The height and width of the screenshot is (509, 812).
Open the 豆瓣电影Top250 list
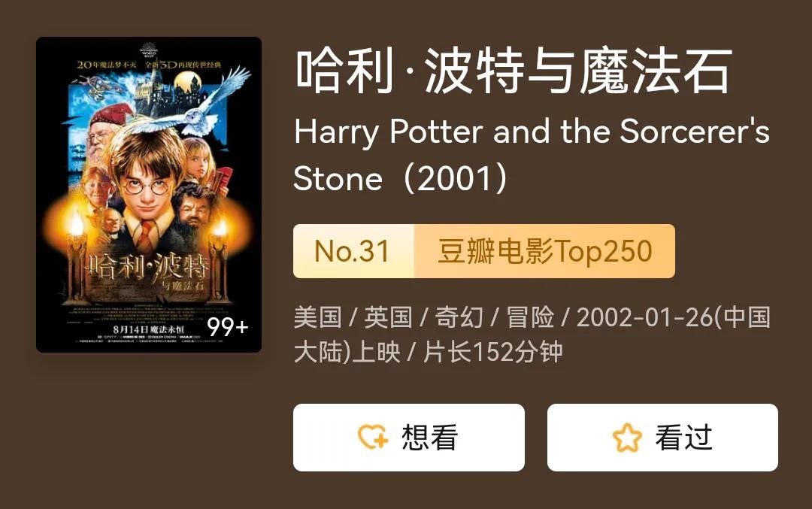pyautogui.click(x=544, y=251)
